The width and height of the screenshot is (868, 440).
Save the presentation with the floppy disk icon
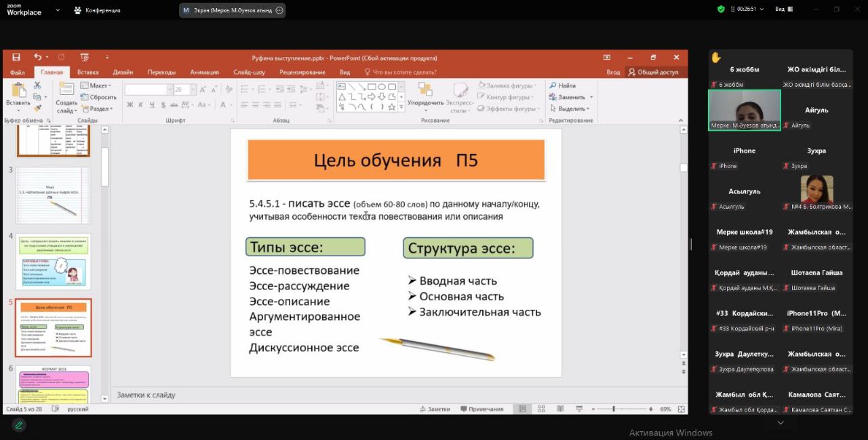click(x=16, y=58)
